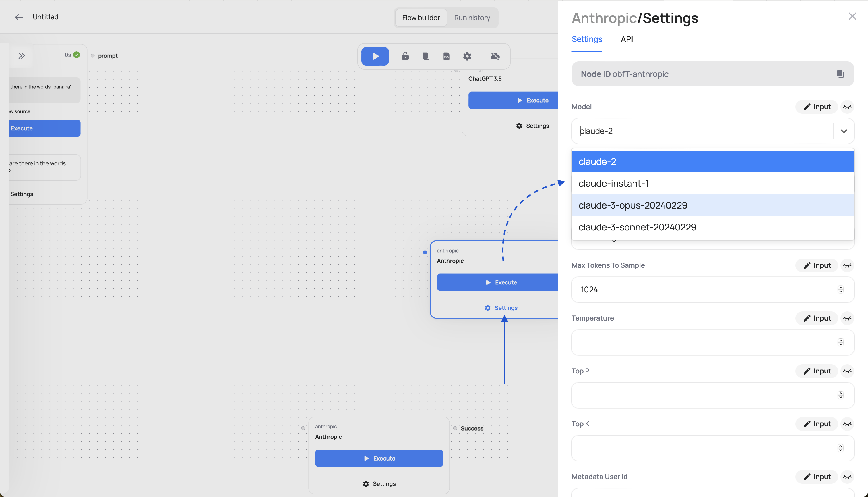Image resolution: width=868 pixels, height=497 pixels.
Task: Open Settings on the selected Anthropic node
Action: click(501, 308)
